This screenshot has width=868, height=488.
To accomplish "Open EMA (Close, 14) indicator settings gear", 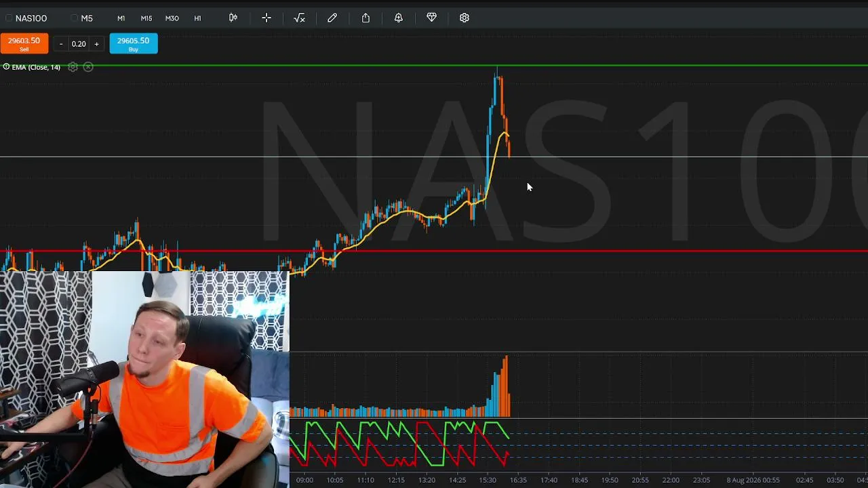I will (x=73, y=66).
